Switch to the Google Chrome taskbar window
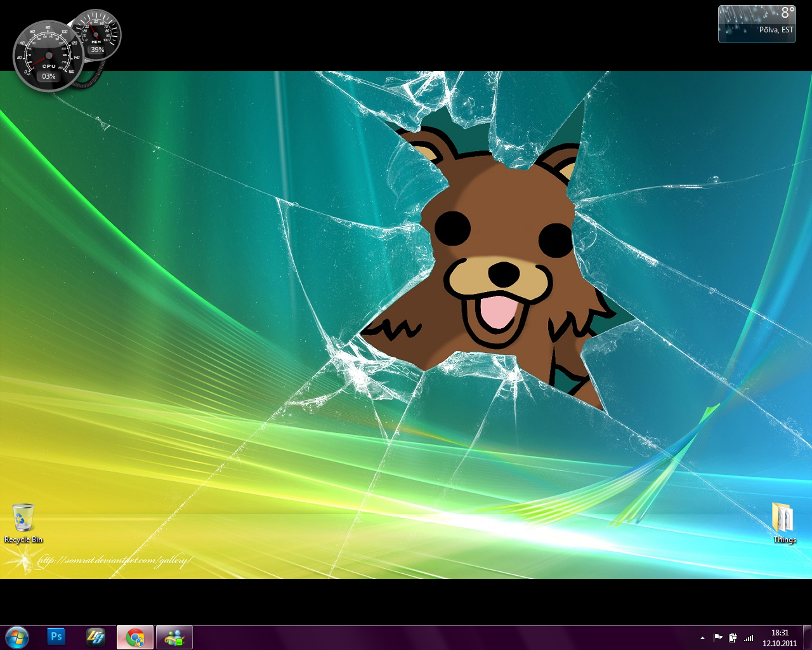 click(x=135, y=637)
